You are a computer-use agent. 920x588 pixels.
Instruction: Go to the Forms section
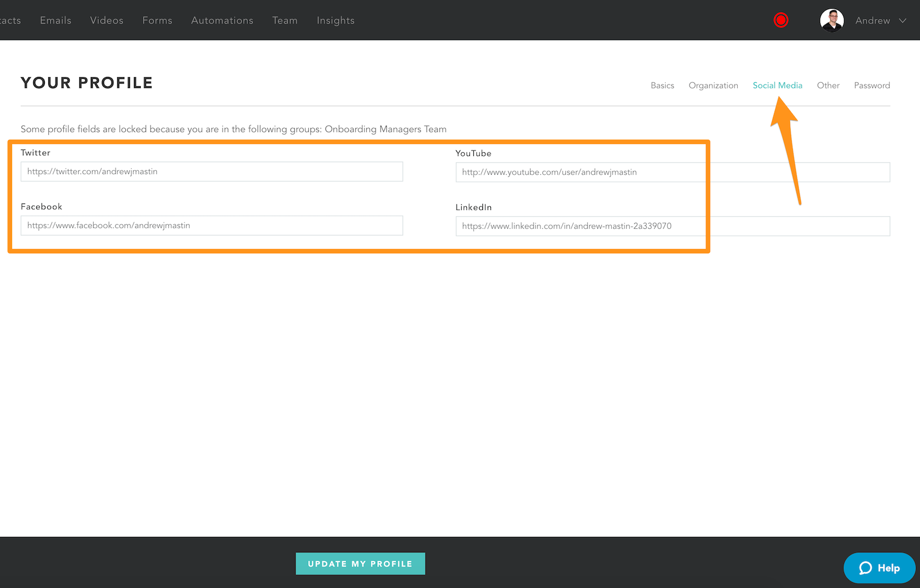(x=158, y=20)
